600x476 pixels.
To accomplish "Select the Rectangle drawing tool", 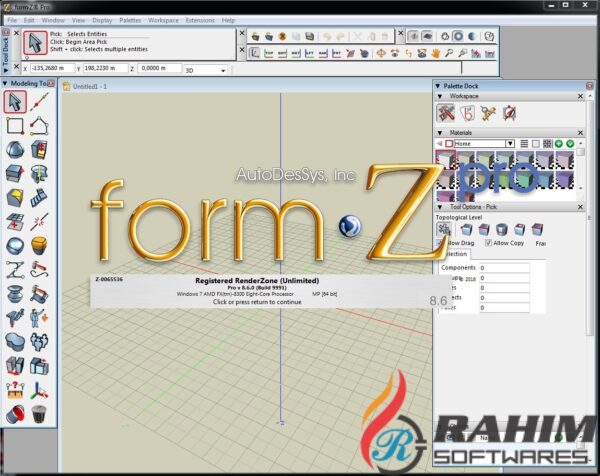I will click(x=15, y=126).
